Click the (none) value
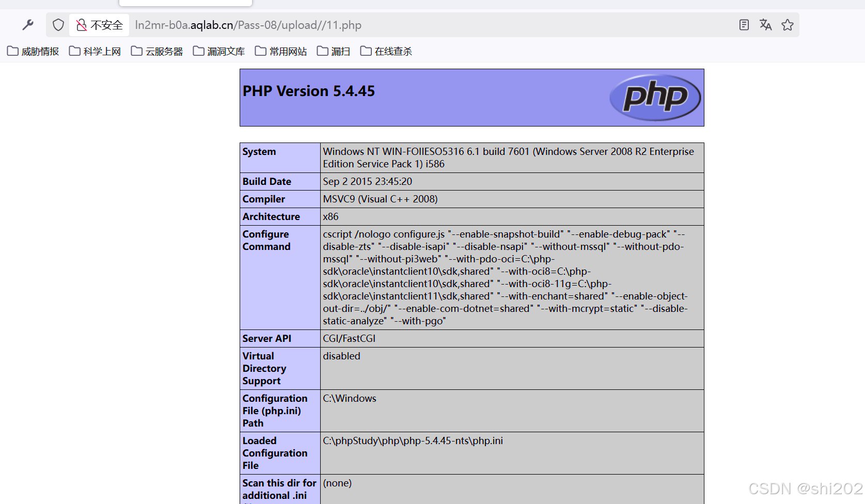 (337, 483)
